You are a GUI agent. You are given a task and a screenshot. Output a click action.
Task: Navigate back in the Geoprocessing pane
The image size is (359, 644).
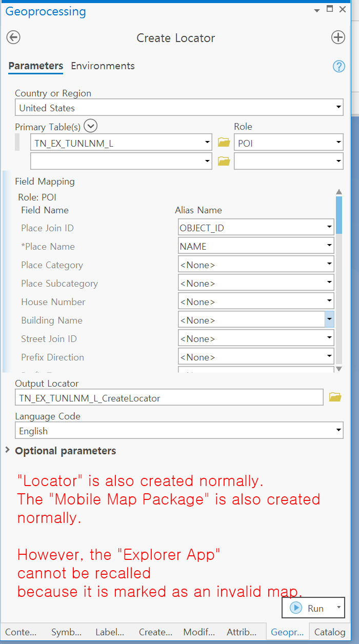pos(13,37)
